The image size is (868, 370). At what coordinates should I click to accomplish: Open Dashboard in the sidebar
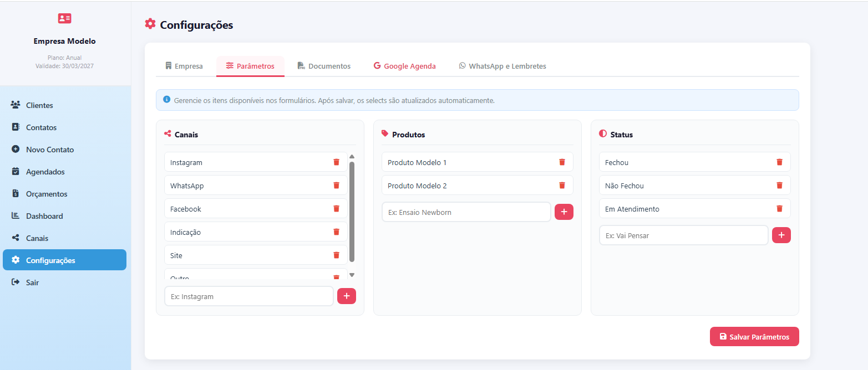pos(44,216)
